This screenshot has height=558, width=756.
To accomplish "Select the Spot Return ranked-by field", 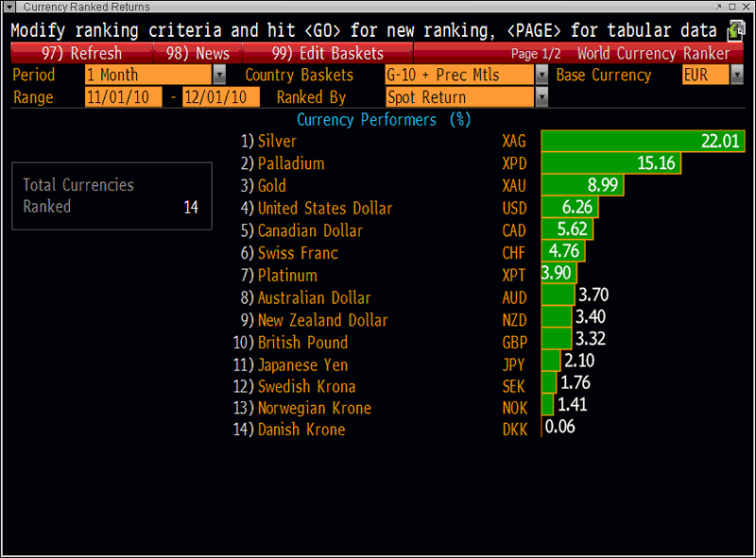I will pos(459,97).
